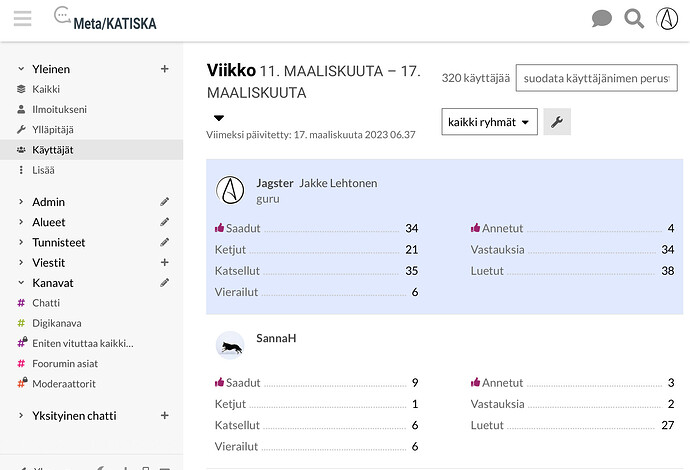Click the plus icon next to Yksityinen chatti
This screenshot has height=470, width=690.
click(165, 416)
